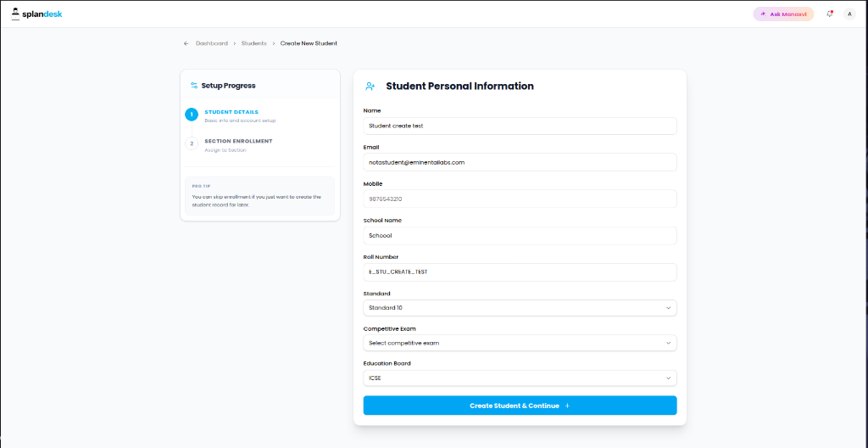868x448 pixels.
Task: Click the Setup Progress sliders icon
Action: [194, 86]
